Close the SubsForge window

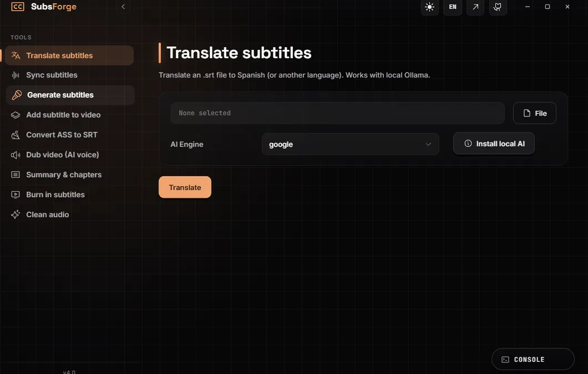point(567,7)
